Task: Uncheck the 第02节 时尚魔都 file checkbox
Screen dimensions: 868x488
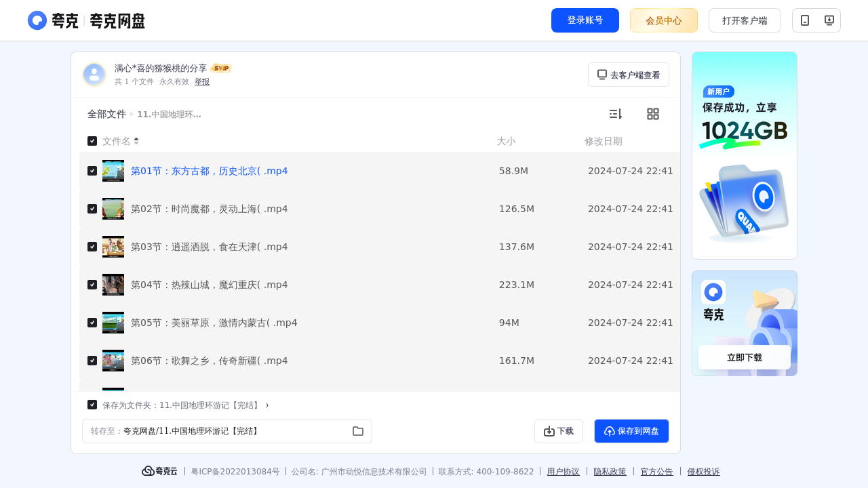Action: point(92,209)
